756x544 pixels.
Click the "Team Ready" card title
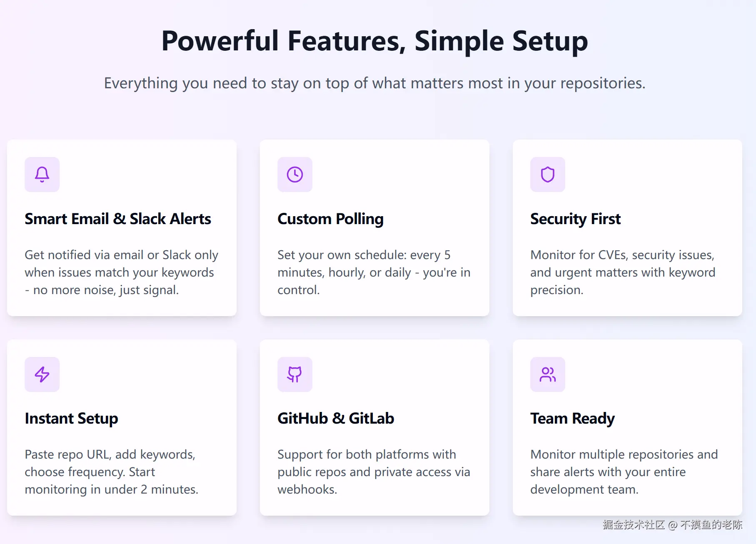coord(572,419)
